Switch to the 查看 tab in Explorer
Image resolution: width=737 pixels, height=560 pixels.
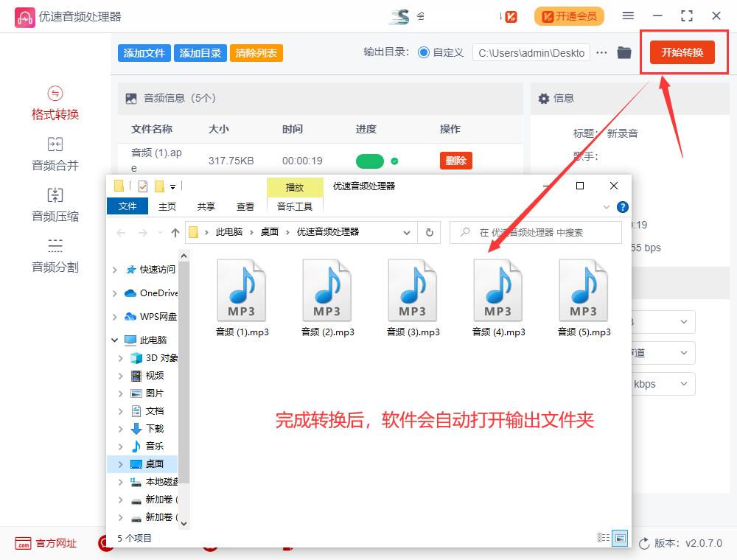click(245, 206)
